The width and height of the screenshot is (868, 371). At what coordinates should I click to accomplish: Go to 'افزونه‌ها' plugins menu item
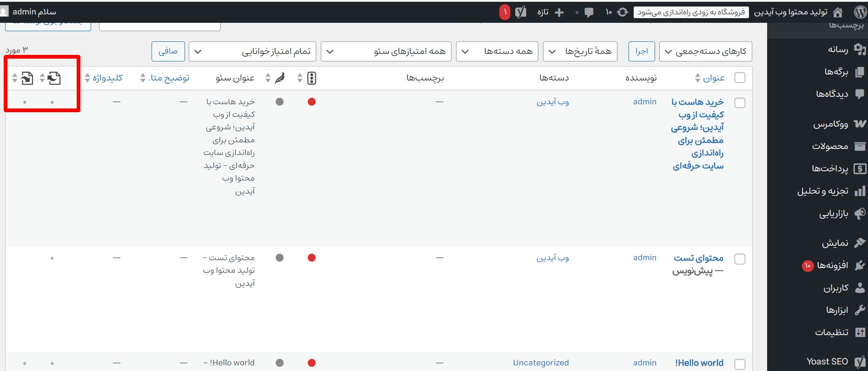(832, 265)
